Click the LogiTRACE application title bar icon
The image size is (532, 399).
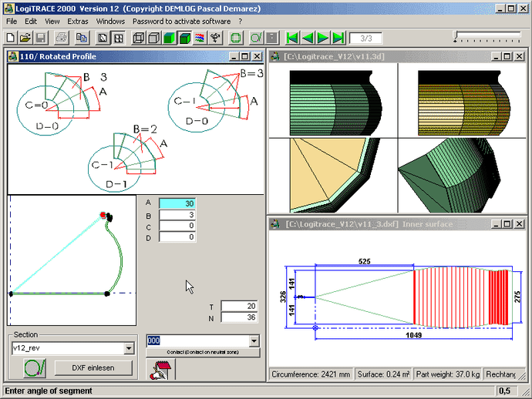[8, 8]
